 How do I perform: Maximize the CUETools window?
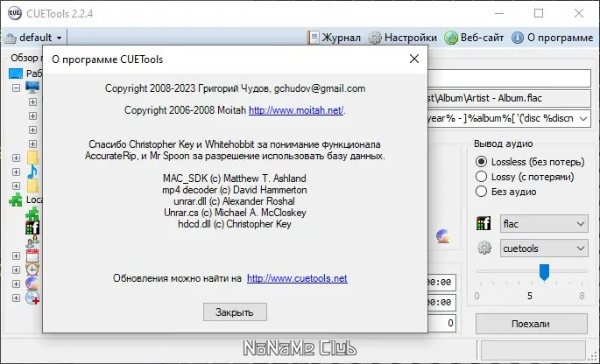[539, 13]
